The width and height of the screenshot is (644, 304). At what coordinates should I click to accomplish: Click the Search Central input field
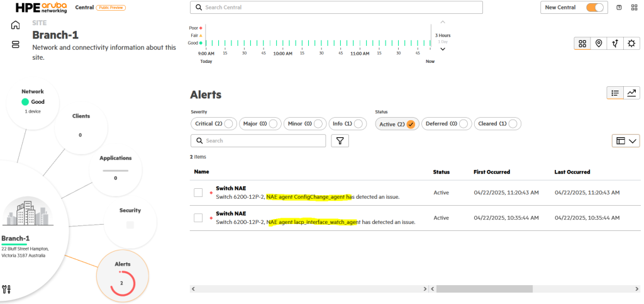pyautogui.click(x=336, y=8)
